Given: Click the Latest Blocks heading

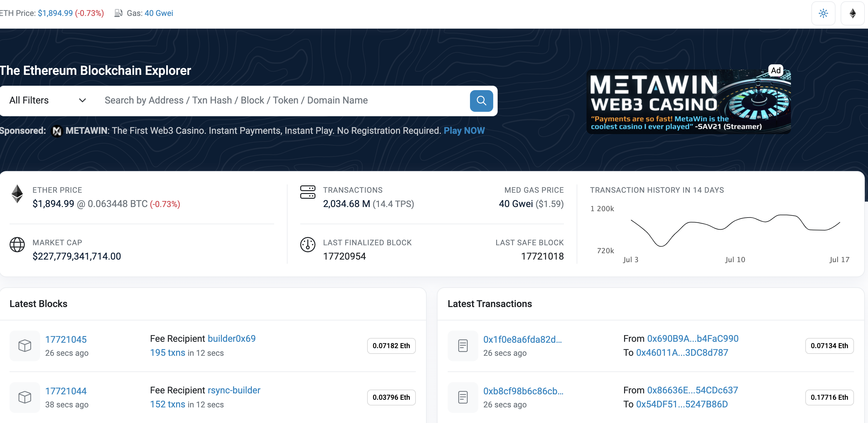Looking at the screenshot, I should tap(39, 304).
